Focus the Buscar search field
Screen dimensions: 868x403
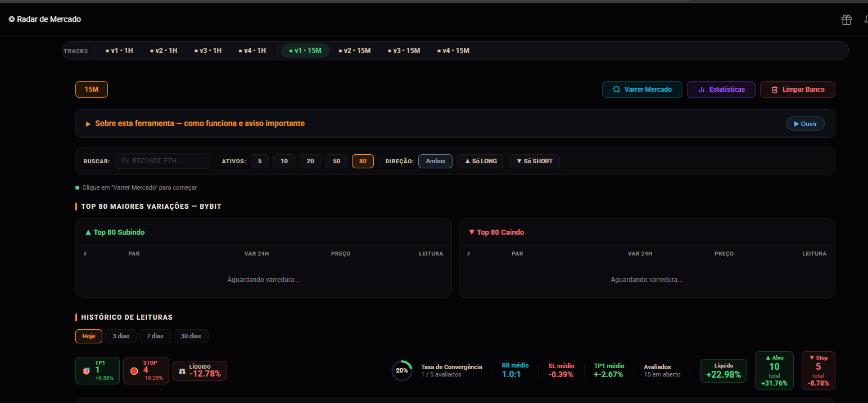tap(162, 161)
